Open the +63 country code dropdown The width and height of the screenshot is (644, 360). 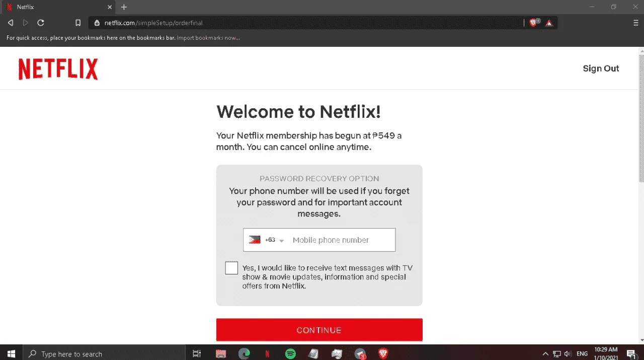(x=275, y=240)
